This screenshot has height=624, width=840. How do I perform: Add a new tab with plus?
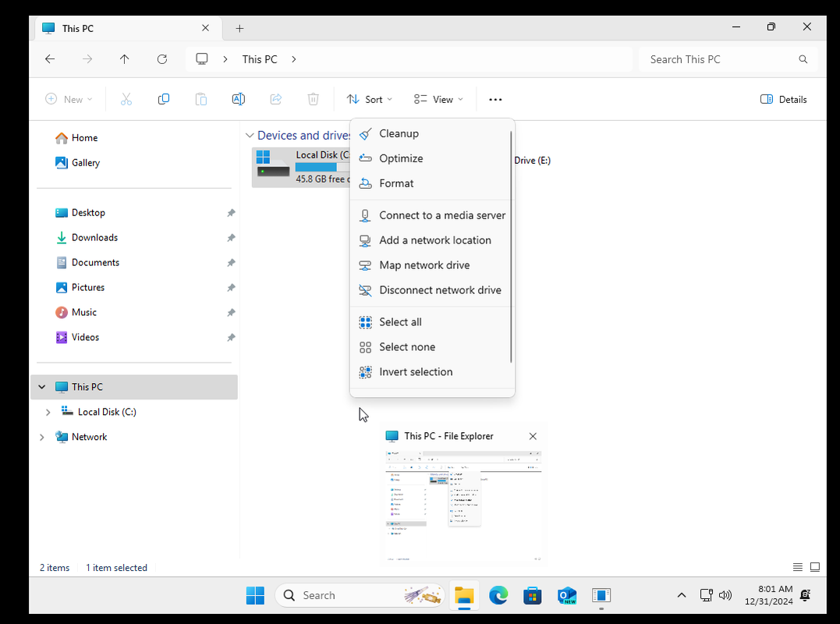pos(240,28)
